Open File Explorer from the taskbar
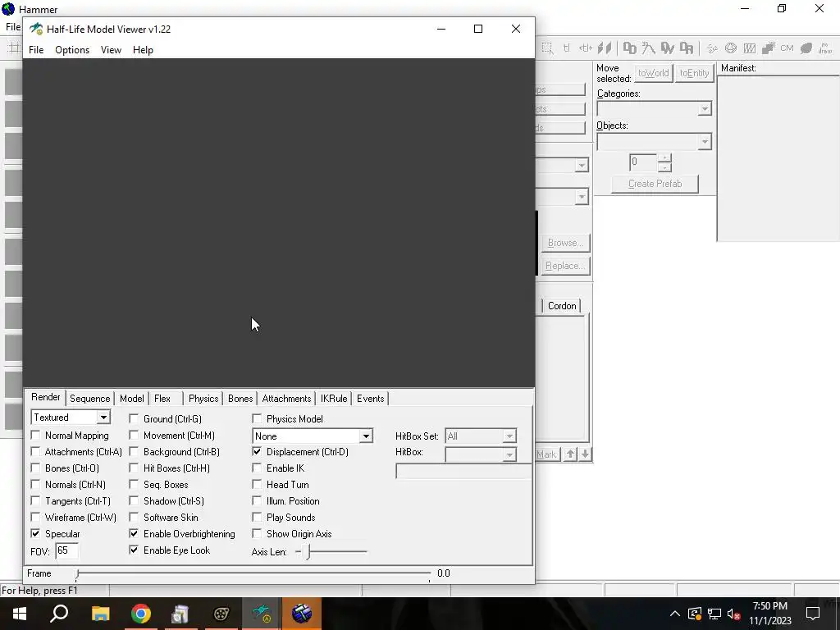The height and width of the screenshot is (630, 840). 100,614
